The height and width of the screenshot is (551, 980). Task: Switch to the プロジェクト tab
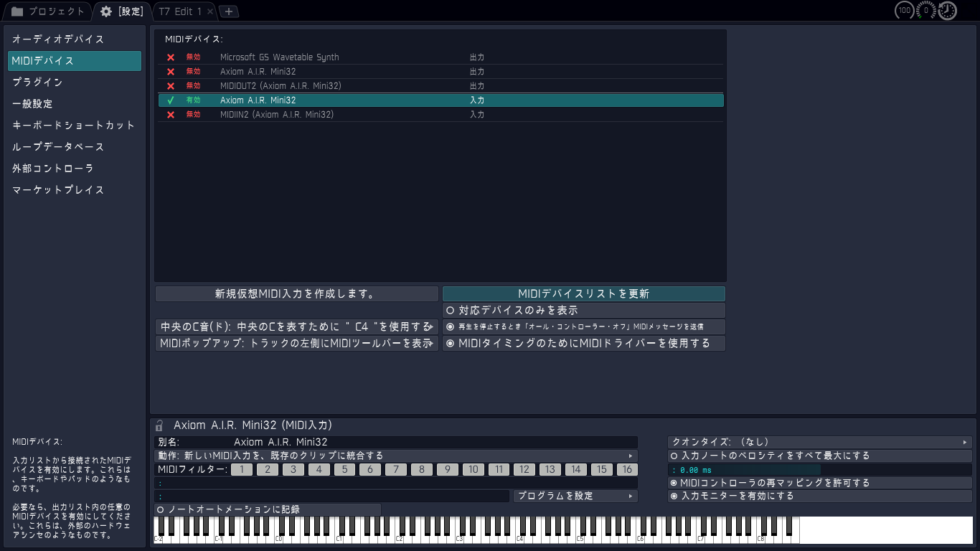pos(48,11)
